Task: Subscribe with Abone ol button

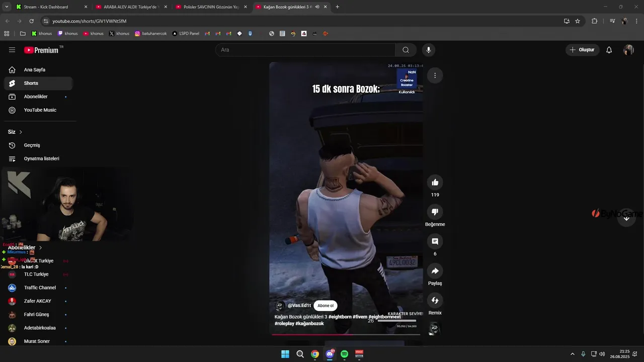Action: [x=326, y=306]
